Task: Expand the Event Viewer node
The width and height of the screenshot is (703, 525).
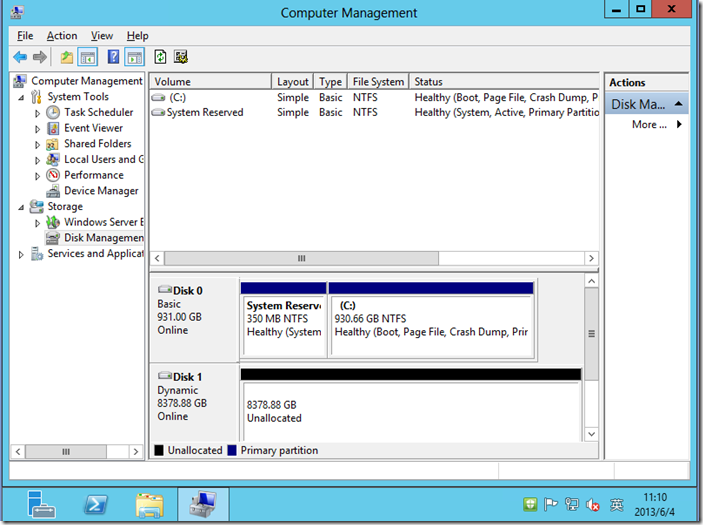Action: tap(38, 129)
